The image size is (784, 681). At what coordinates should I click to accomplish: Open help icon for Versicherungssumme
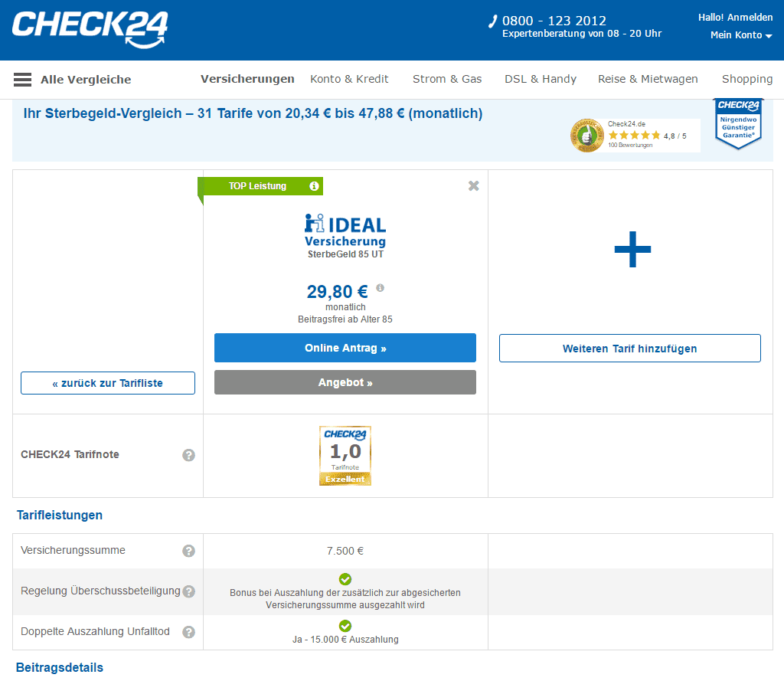tap(188, 551)
